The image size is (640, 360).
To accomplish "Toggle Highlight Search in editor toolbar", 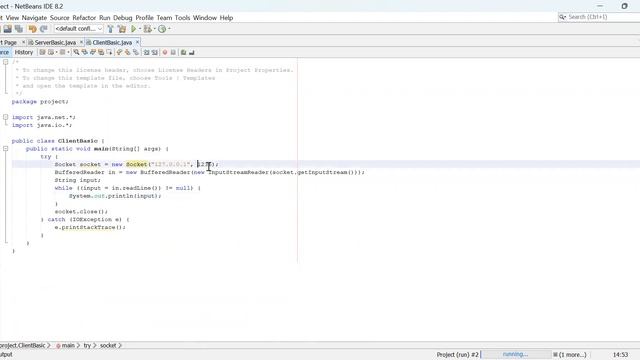I will pyautogui.click(x=101, y=52).
